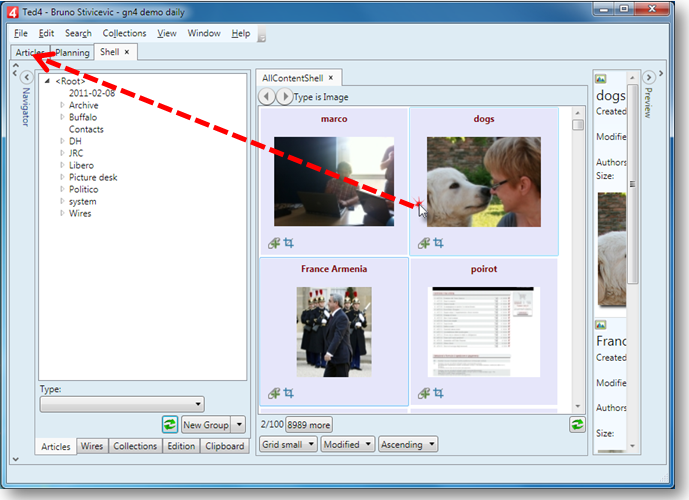Collapse the Root tree node

(x=47, y=81)
